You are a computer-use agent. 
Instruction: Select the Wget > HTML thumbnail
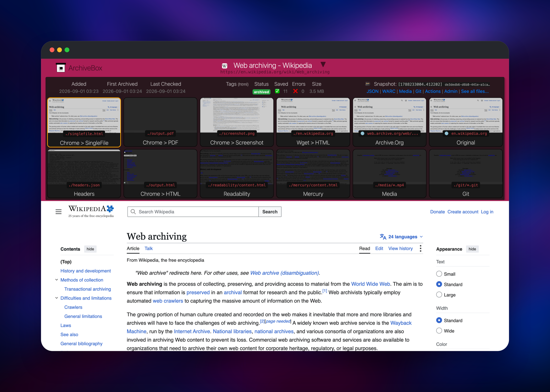(x=313, y=122)
